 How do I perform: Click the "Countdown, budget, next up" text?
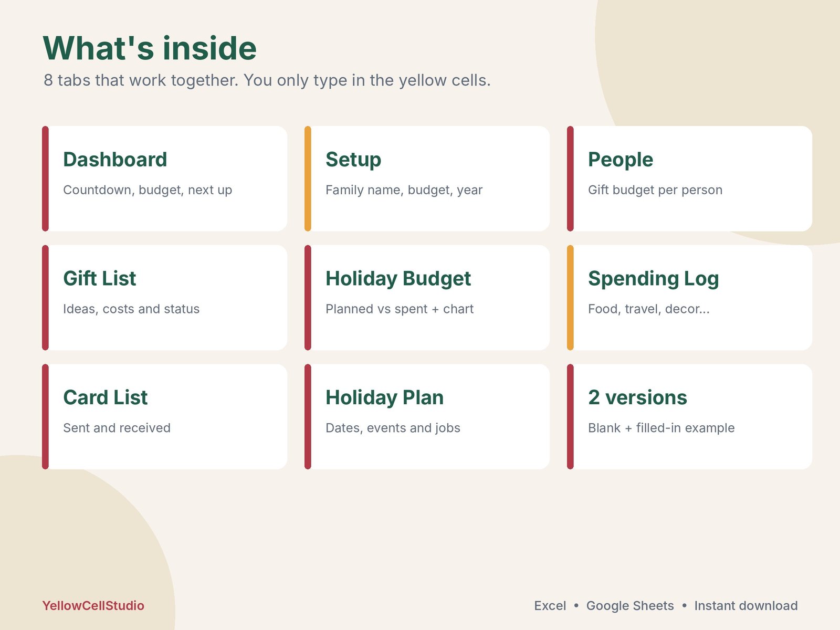pyautogui.click(x=148, y=190)
